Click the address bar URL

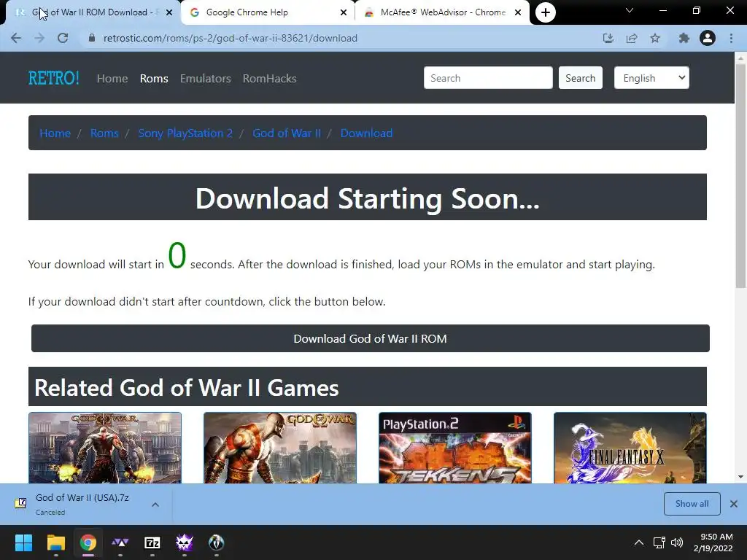[230, 38]
